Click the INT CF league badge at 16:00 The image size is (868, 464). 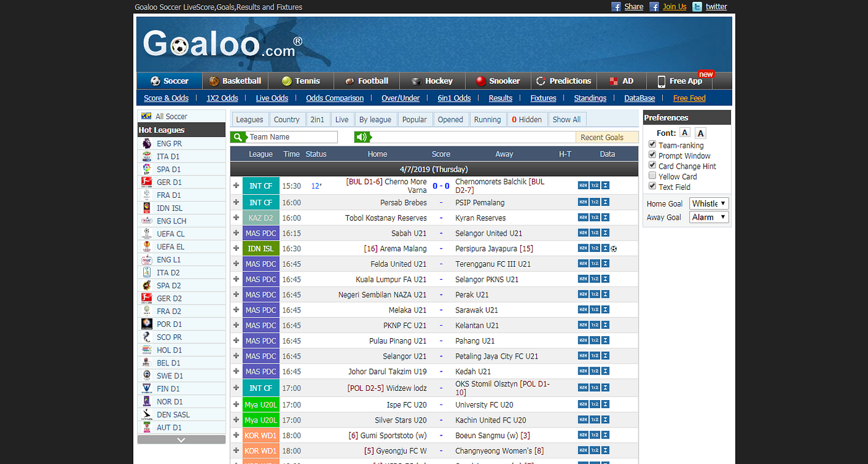click(x=261, y=203)
